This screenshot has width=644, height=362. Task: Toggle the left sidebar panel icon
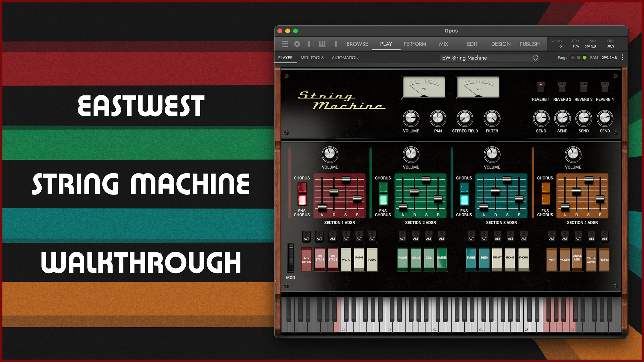tap(311, 44)
